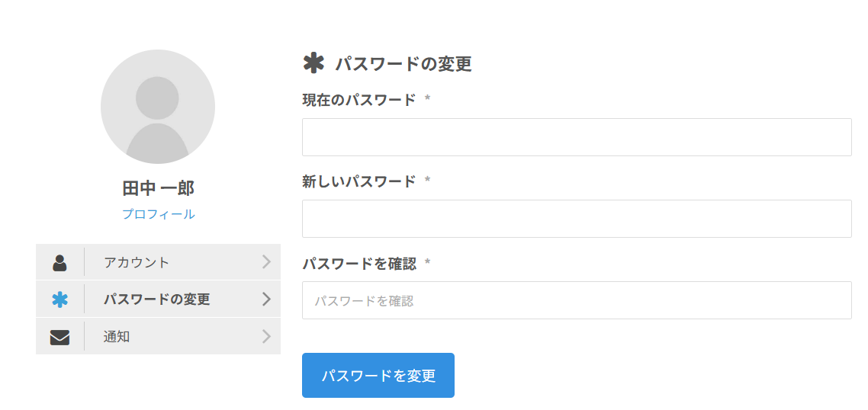868x410 pixels.
Task: Open the アカウント menu item
Action: [x=137, y=262]
